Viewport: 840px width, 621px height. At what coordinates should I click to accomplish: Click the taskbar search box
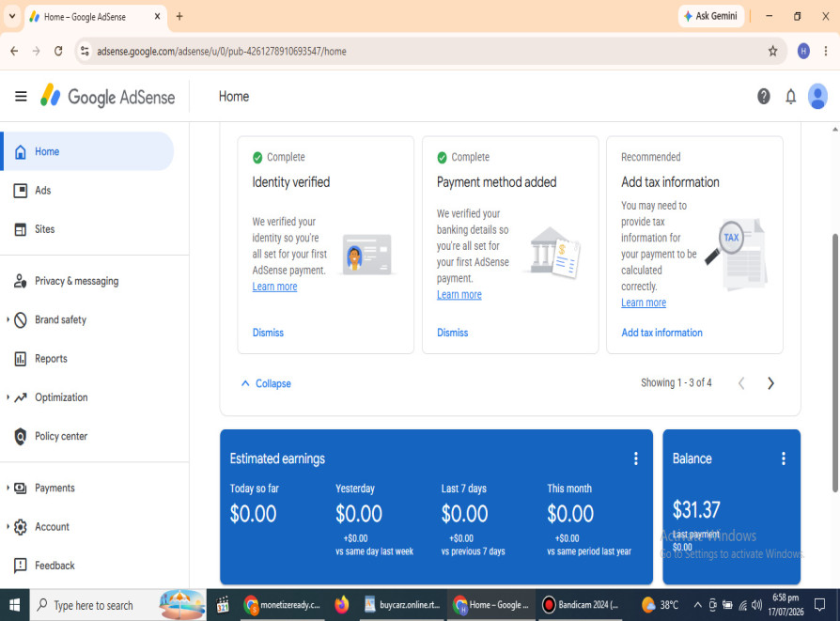pyautogui.click(x=117, y=605)
